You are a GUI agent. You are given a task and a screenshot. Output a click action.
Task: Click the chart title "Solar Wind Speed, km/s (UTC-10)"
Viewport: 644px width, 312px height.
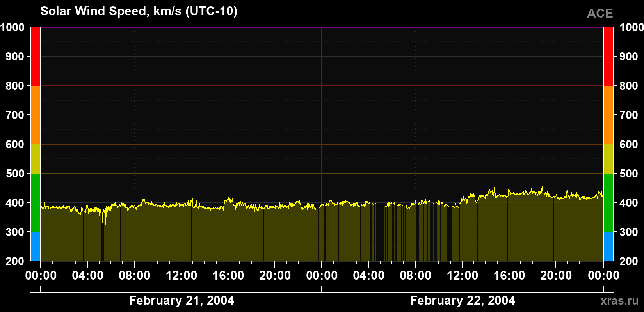click(x=139, y=11)
